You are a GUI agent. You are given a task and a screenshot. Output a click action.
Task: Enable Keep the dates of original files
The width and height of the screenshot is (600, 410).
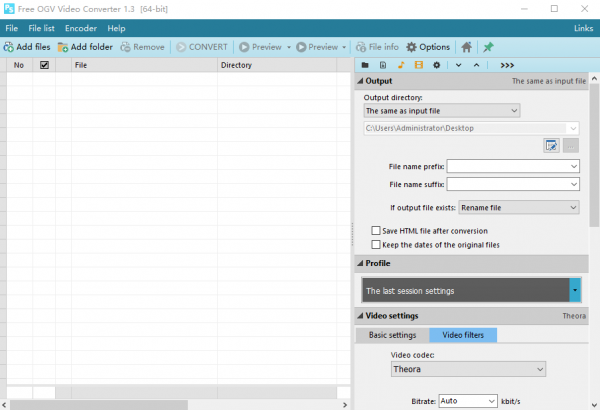pos(376,244)
